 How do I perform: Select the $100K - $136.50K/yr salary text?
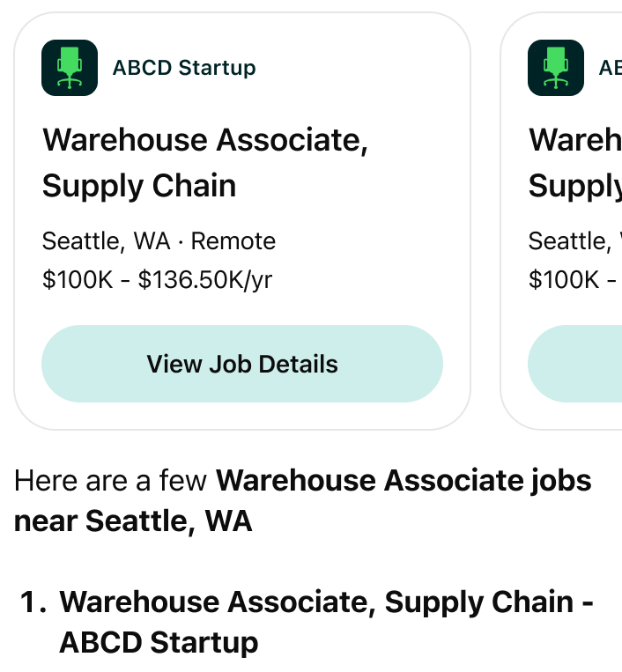coord(157,280)
